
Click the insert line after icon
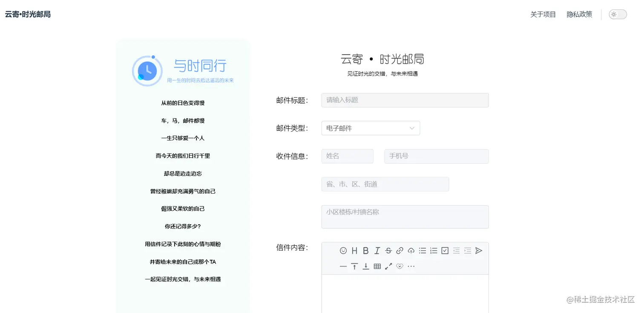coord(366,267)
